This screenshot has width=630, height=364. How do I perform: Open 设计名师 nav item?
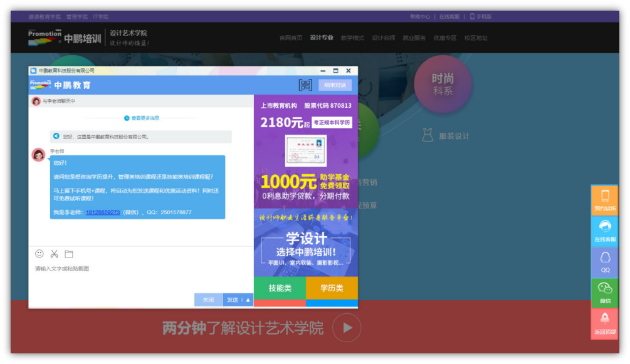pyautogui.click(x=383, y=38)
